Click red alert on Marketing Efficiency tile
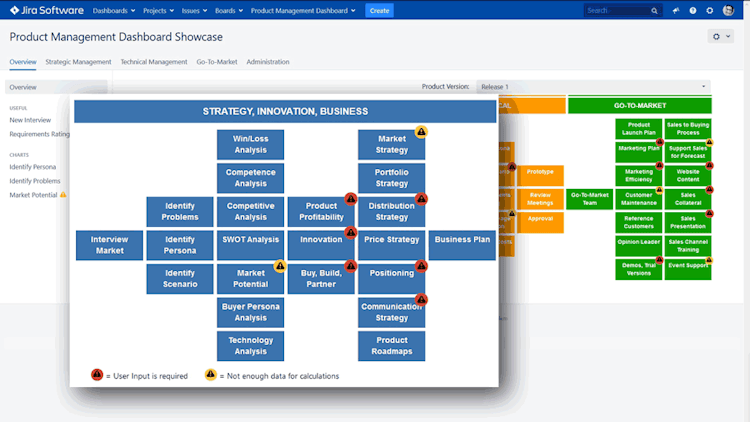The image size is (750, 422). tap(660, 166)
